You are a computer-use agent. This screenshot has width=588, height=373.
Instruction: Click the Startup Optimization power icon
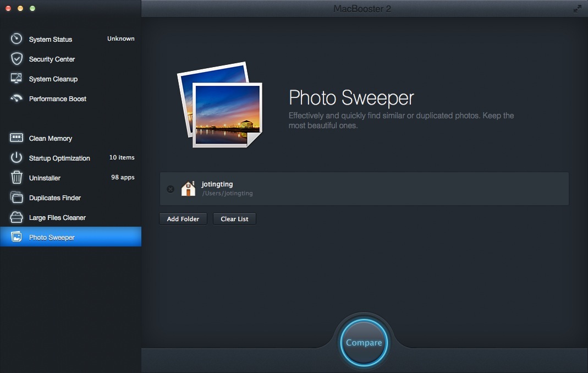(17, 158)
